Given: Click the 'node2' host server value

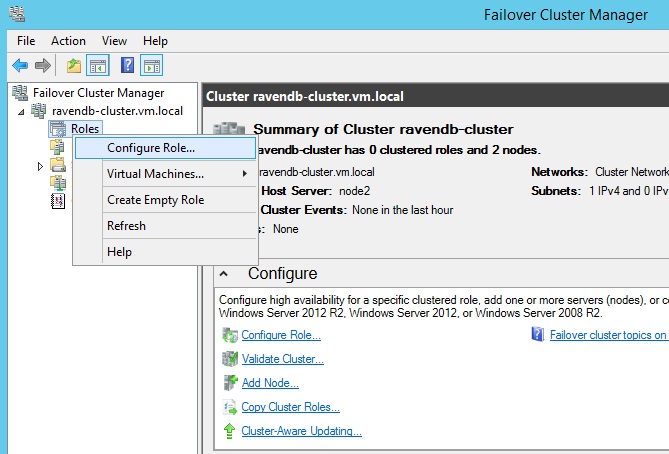Looking at the screenshot, I should pos(354,191).
